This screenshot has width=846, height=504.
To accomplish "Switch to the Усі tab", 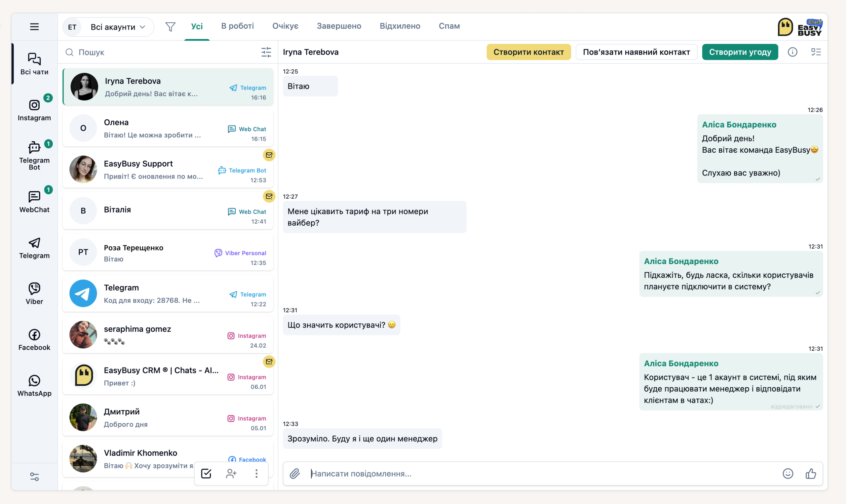I will (x=197, y=26).
